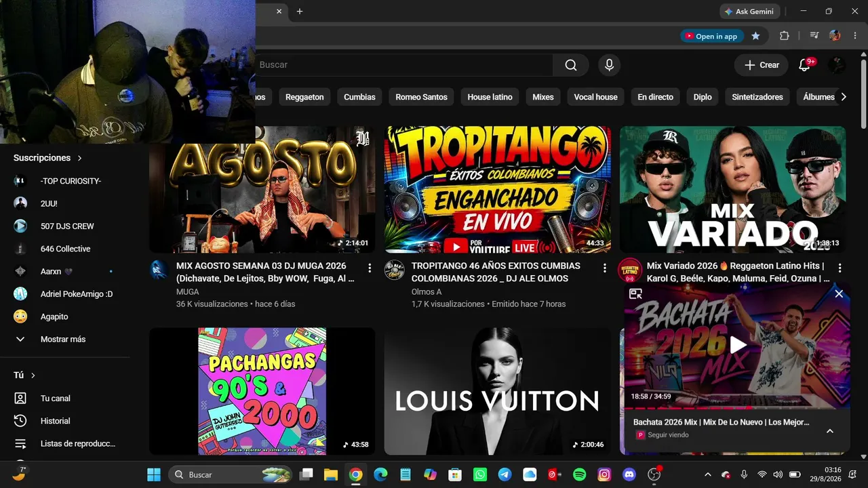Close the Bachata miniplayer
Viewport: 868px width, 488px height.
pyautogui.click(x=839, y=293)
